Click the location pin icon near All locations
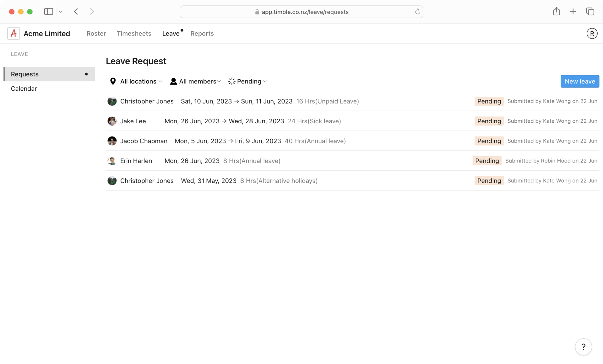This screenshot has height=364, width=603. 113,81
